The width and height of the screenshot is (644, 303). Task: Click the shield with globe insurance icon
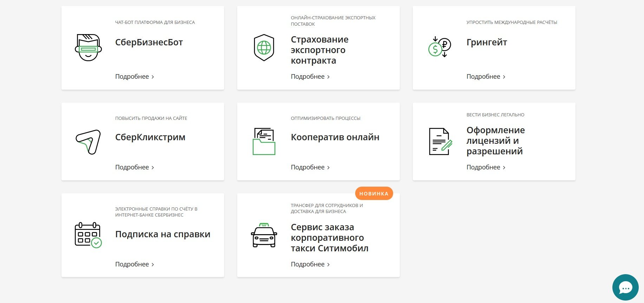[264, 48]
